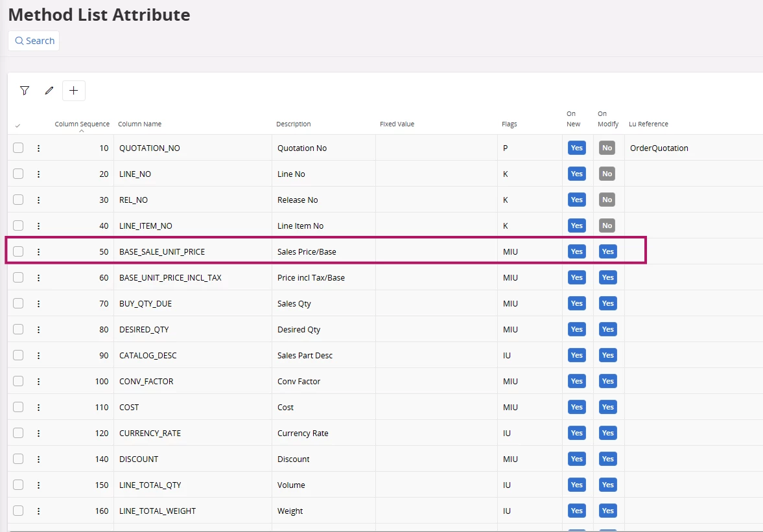
Task: Open row menu for LINE_NO
Action: [38, 174]
